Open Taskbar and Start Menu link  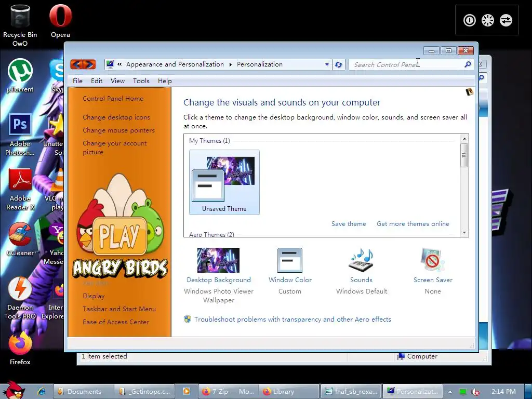point(119,309)
